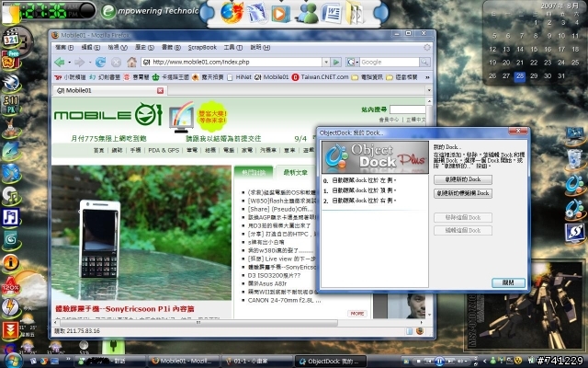Pause playback in taskbar media toolbar
This screenshot has width=588, height=368.
[x=439, y=362]
